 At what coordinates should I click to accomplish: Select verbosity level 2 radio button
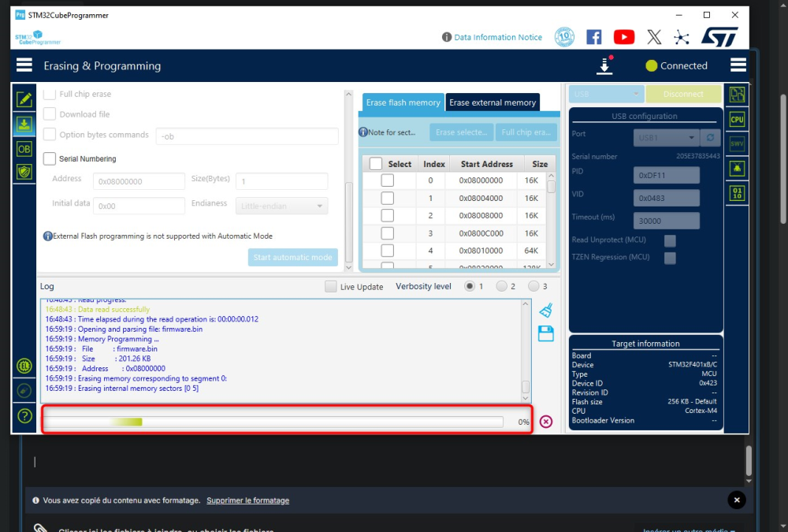click(x=501, y=286)
